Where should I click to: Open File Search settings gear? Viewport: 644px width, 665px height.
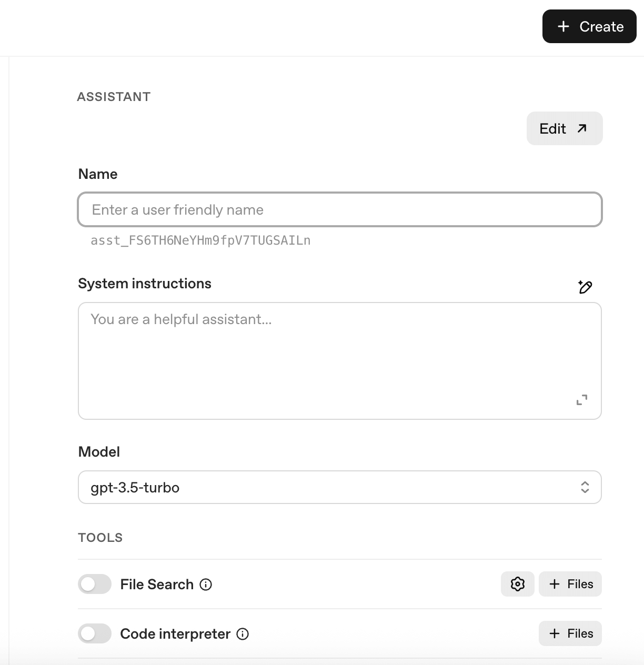517,584
